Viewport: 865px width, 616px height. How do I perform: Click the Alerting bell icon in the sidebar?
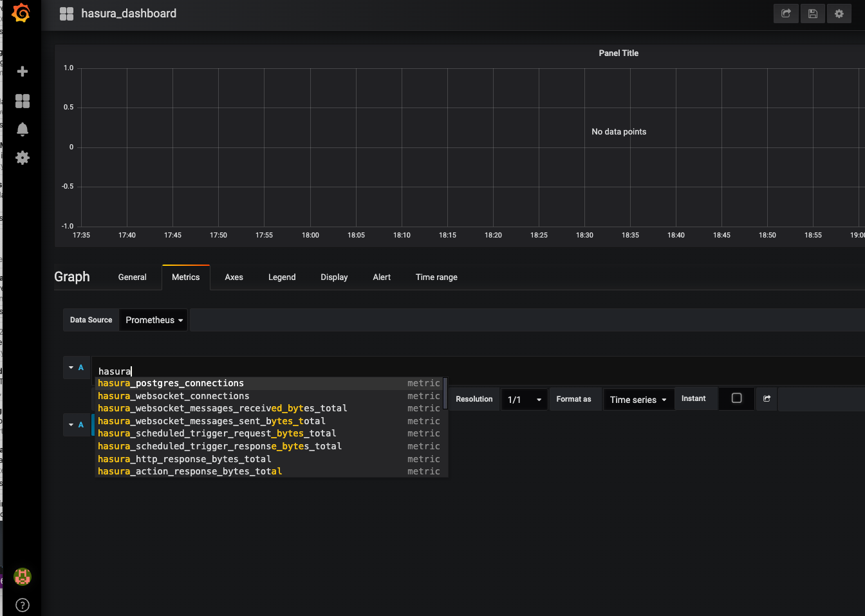[x=22, y=129]
